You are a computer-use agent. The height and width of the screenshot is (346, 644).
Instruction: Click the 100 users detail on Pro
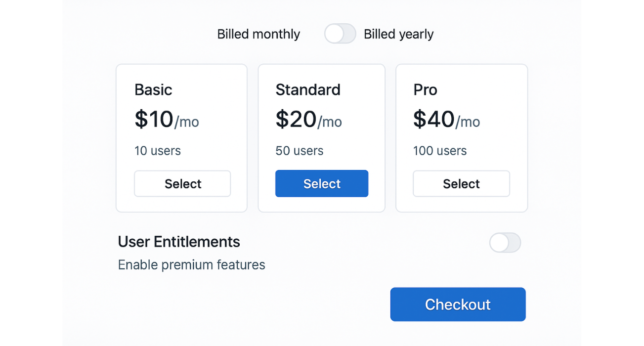point(440,151)
